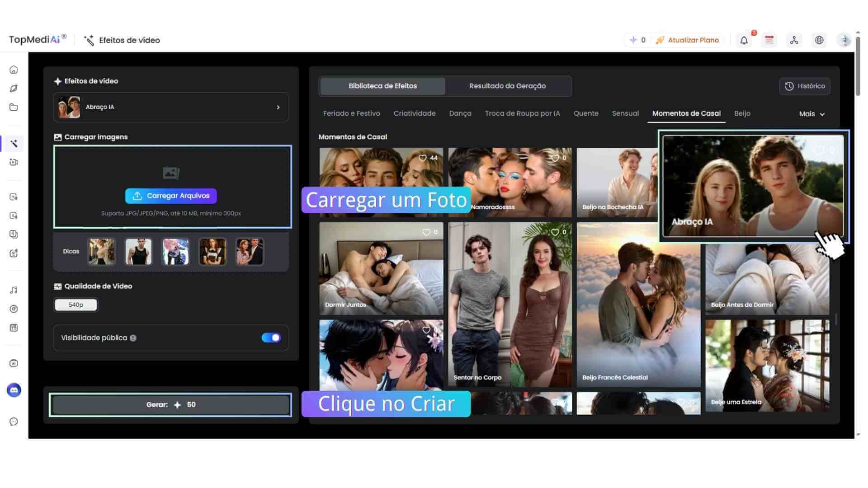Toggle the Visibilidade pública switch
Viewport: 868px width, 488px height.
[271, 338]
